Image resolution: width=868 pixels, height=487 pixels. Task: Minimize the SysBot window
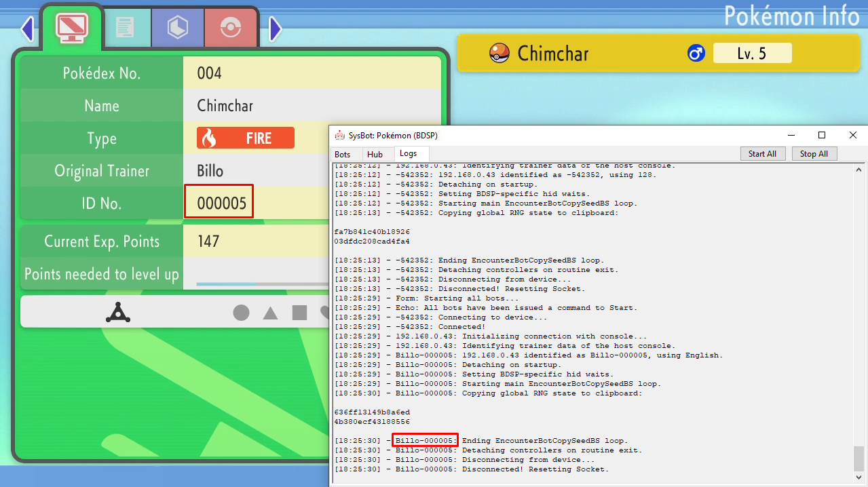tap(790, 135)
